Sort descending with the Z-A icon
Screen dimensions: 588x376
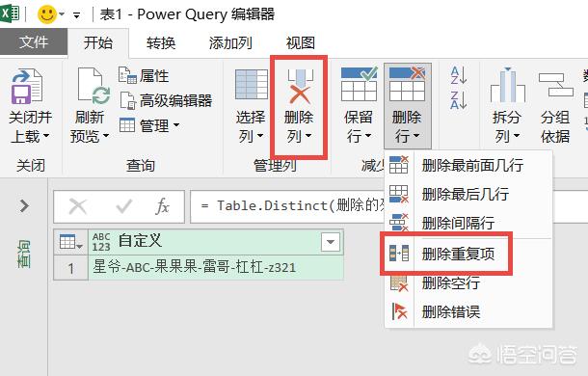coord(459,100)
